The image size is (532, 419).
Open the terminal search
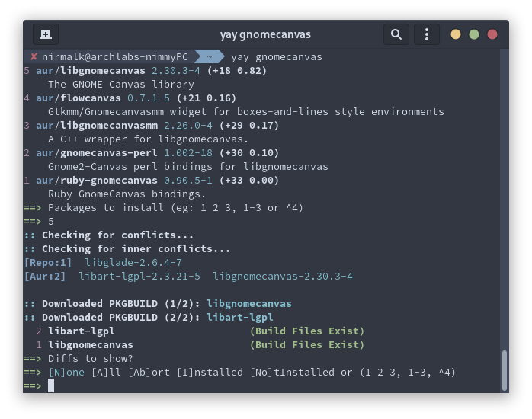point(396,34)
